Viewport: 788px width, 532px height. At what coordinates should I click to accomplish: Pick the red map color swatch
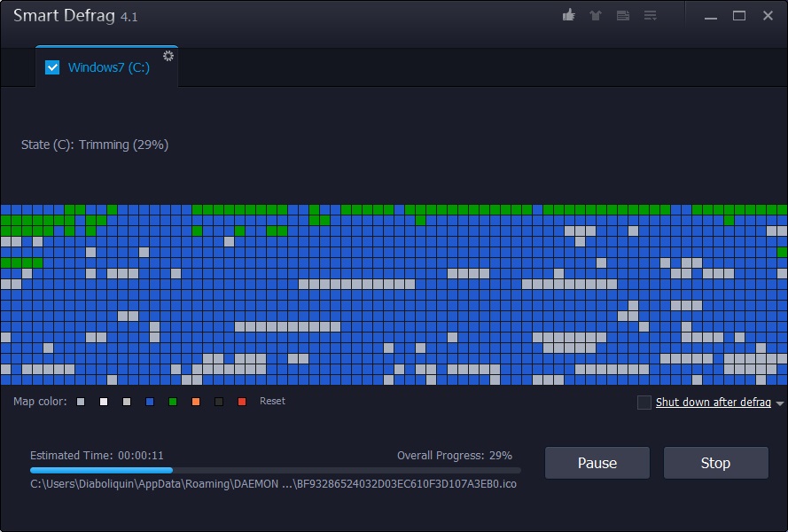pyautogui.click(x=242, y=402)
